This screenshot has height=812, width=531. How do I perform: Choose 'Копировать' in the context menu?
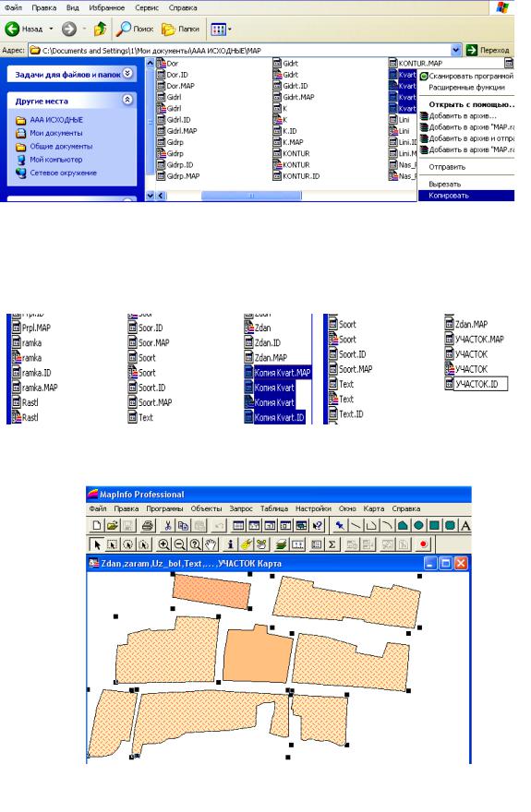466,196
